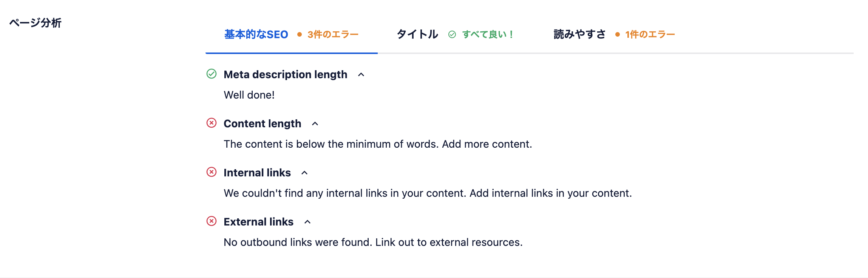868x278 pixels.
Task: Click orange dot next to 3件のエラー
Action: pyautogui.click(x=300, y=34)
